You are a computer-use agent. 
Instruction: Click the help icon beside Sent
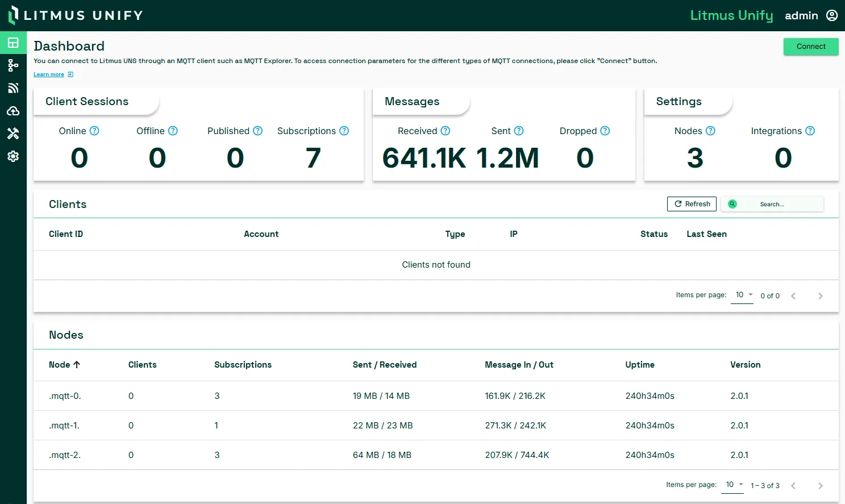pos(519,131)
